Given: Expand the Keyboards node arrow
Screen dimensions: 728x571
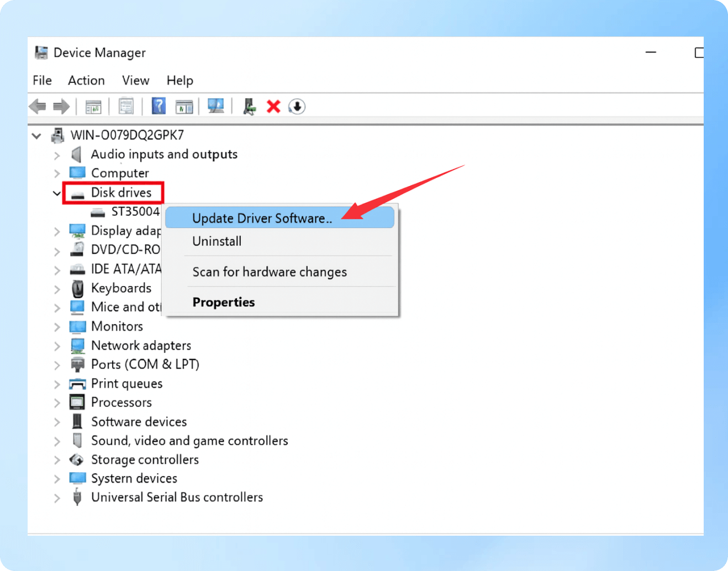Looking at the screenshot, I should [56, 289].
